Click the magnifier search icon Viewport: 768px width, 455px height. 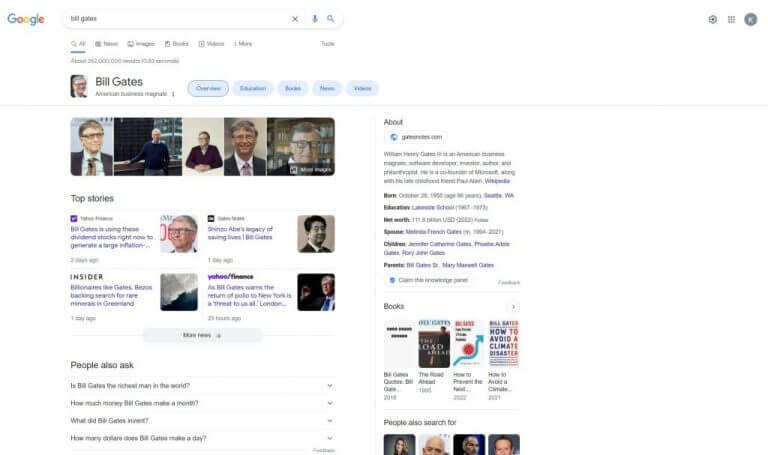(331, 19)
